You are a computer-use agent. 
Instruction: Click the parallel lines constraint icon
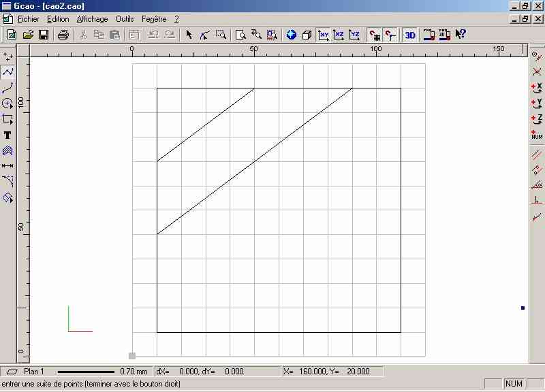[537, 154]
